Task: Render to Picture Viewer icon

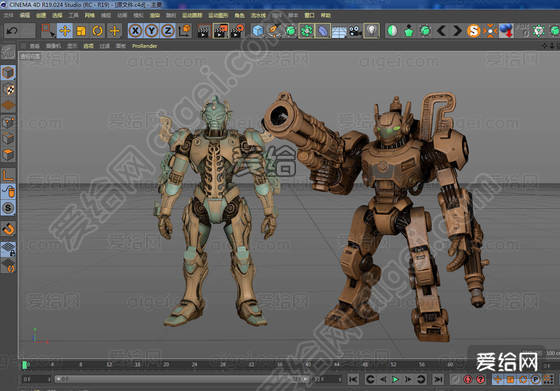Action: point(221,31)
